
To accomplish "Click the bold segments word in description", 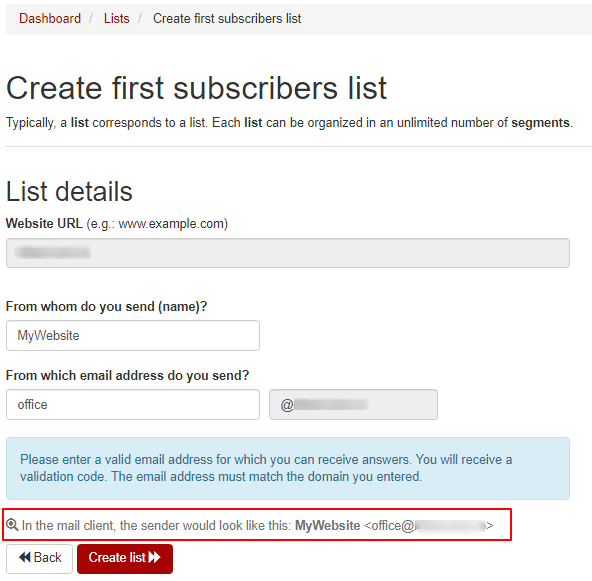I will (540, 123).
